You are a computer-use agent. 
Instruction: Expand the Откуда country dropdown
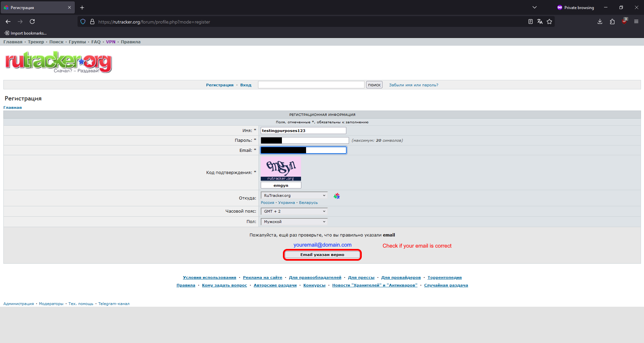[x=294, y=196]
